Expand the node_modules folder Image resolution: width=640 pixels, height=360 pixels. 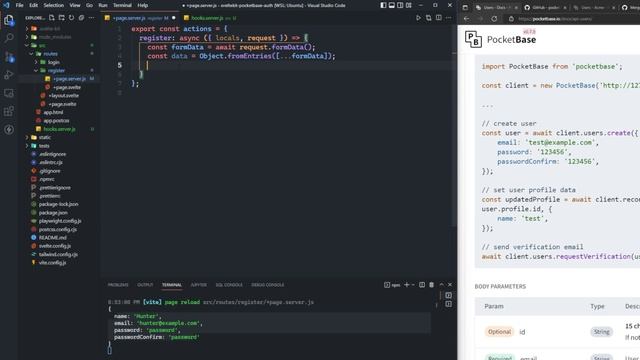click(x=27, y=37)
